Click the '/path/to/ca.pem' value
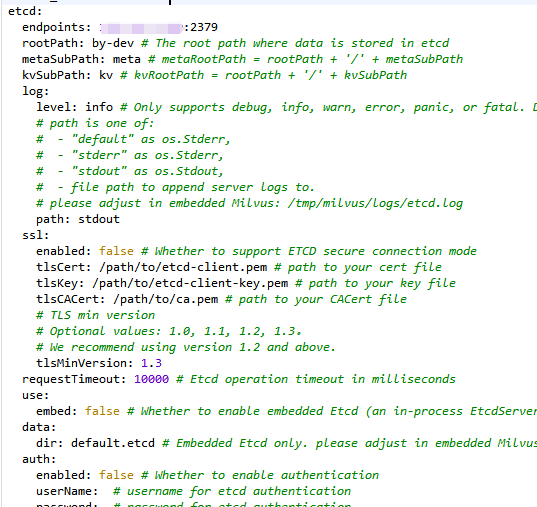Viewport: 537px width, 507px height. [x=165, y=299]
